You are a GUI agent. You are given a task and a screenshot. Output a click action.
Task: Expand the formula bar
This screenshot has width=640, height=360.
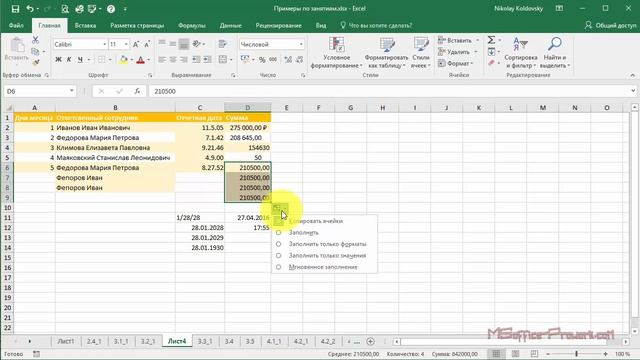[x=633, y=91]
